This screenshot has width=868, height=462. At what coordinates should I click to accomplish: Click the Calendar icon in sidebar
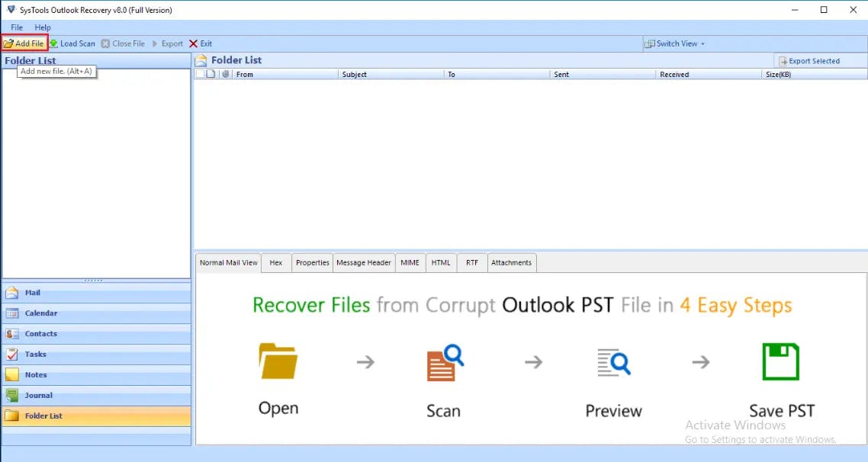pyautogui.click(x=12, y=313)
